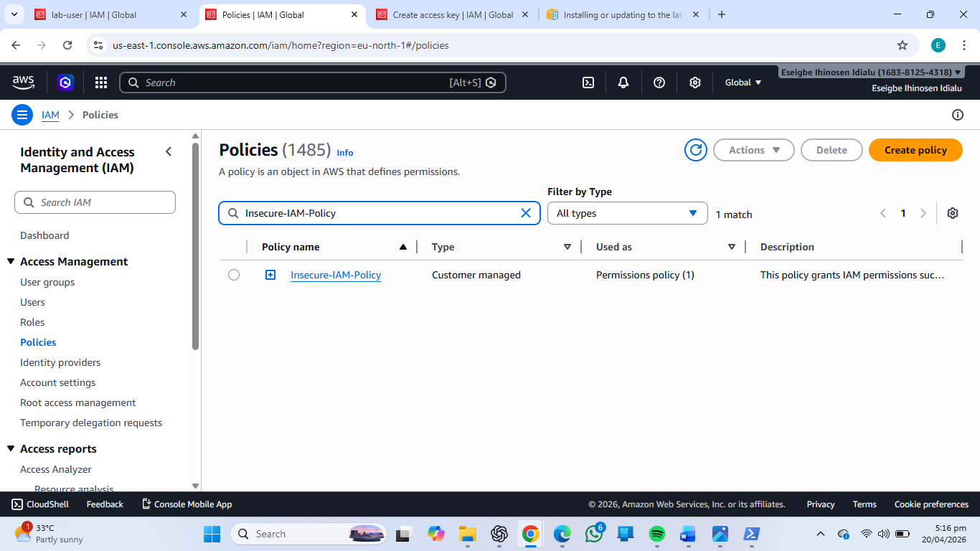Open Copilot from the taskbar

coord(436,534)
